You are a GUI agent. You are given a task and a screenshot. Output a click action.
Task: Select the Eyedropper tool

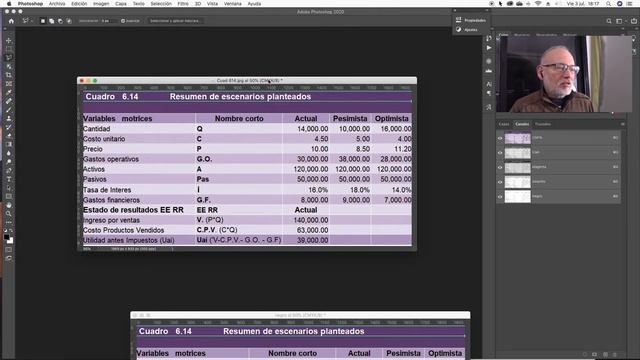(9, 92)
